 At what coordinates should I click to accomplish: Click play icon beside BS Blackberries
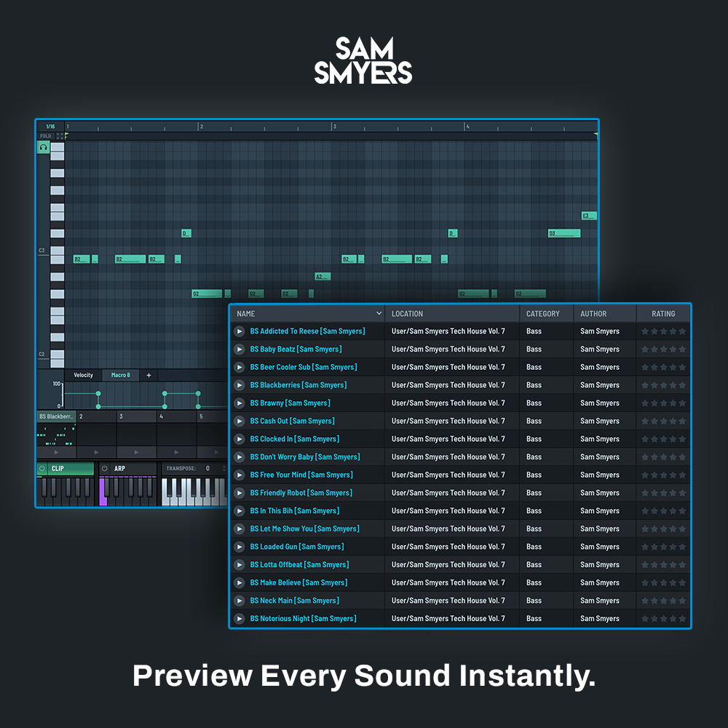239,385
